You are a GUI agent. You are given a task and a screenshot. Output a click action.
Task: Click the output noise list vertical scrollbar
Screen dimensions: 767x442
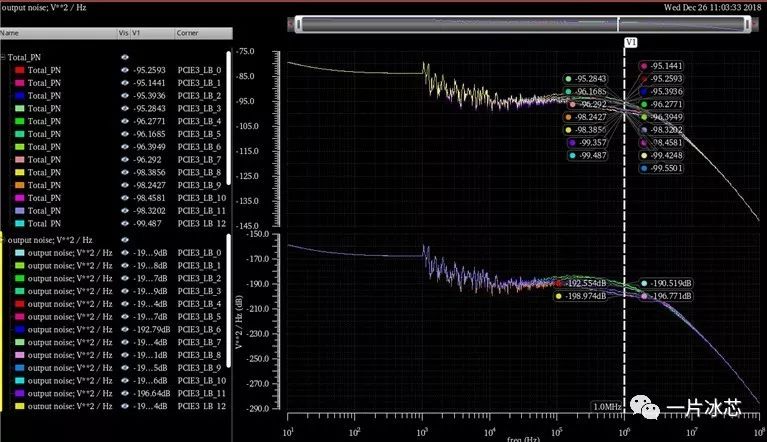[x=228, y=302]
